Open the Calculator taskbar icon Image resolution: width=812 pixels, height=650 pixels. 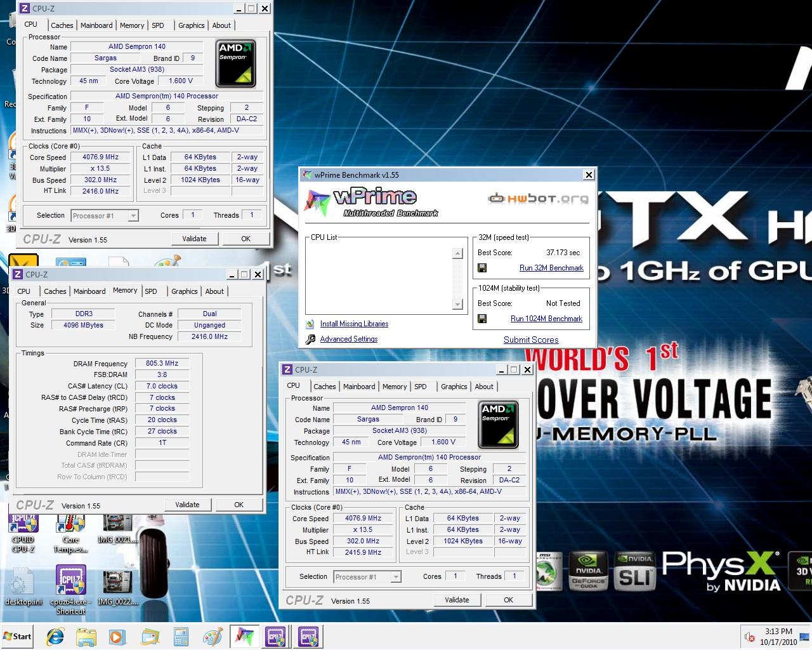[181, 636]
